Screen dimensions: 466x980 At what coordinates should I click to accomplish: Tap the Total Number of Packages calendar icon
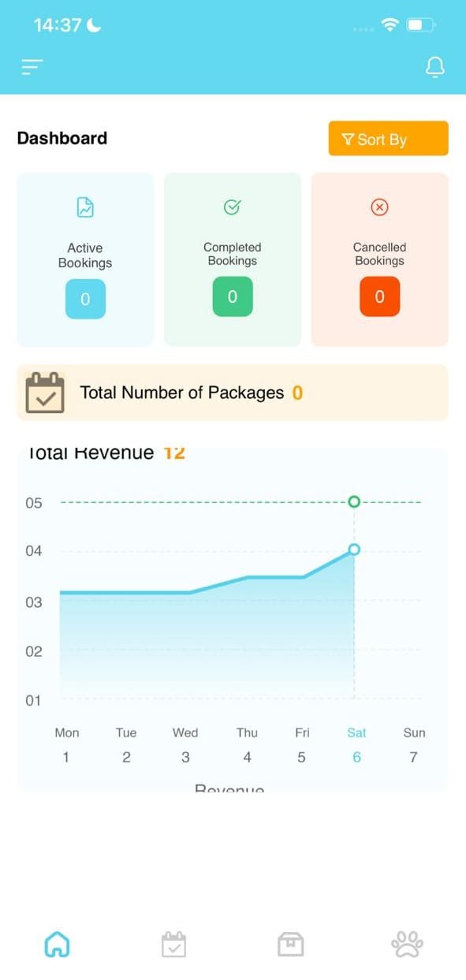click(45, 392)
